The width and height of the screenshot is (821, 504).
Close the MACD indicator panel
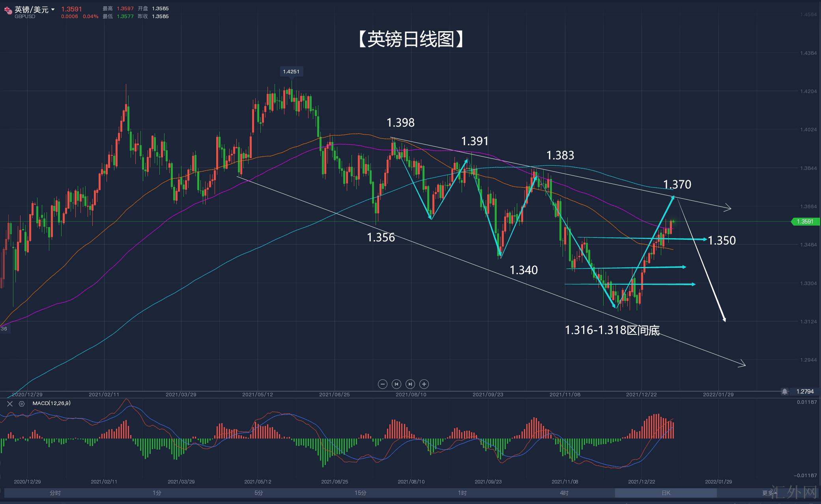[x=10, y=403]
